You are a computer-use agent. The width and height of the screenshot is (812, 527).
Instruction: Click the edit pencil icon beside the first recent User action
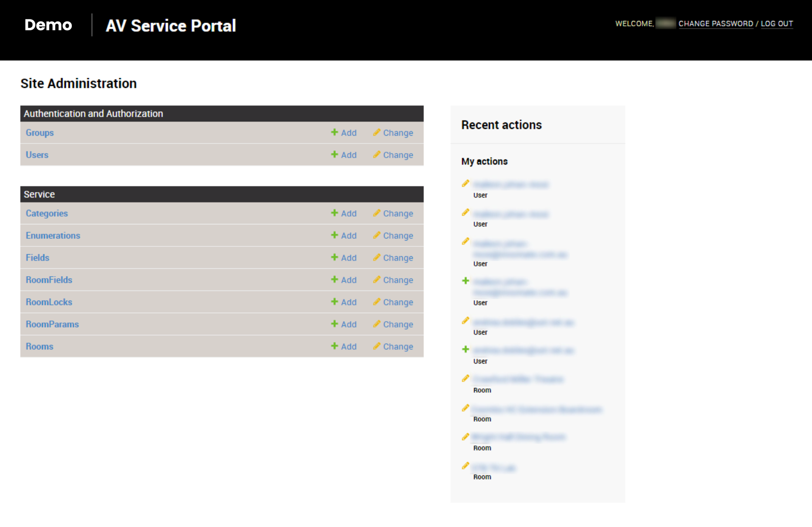(465, 183)
